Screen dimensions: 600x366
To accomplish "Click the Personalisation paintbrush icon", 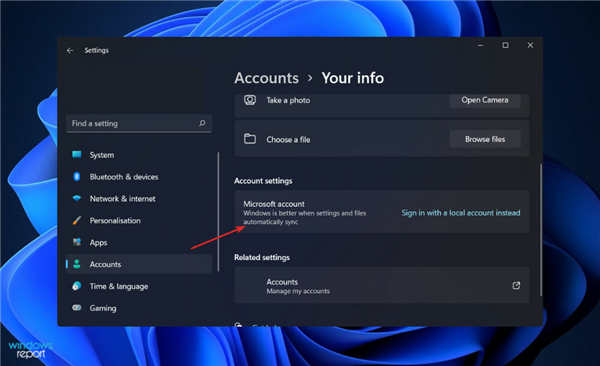I will point(77,220).
